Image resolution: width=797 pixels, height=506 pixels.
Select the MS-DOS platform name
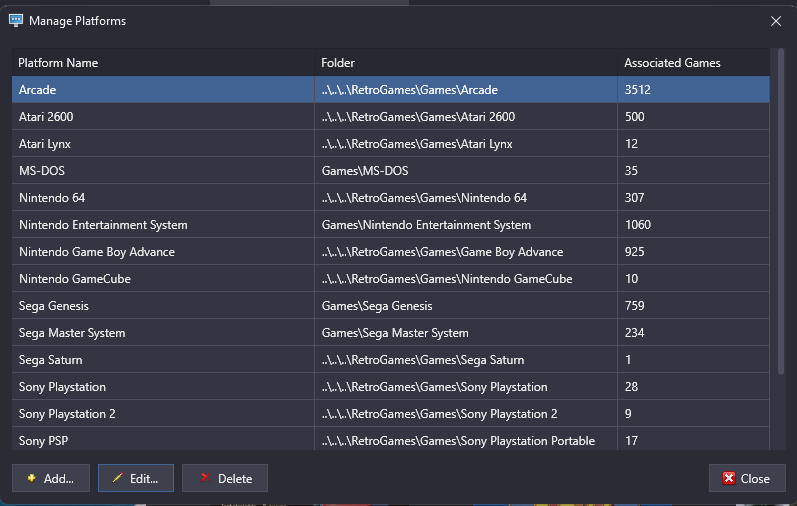pos(42,170)
